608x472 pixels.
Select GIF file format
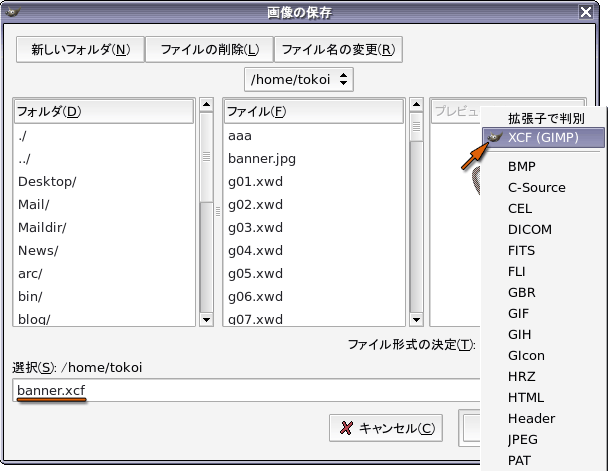[x=544, y=313]
